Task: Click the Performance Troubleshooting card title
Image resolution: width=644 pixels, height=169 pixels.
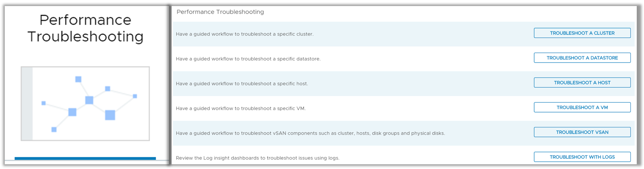Action: [x=85, y=28]
